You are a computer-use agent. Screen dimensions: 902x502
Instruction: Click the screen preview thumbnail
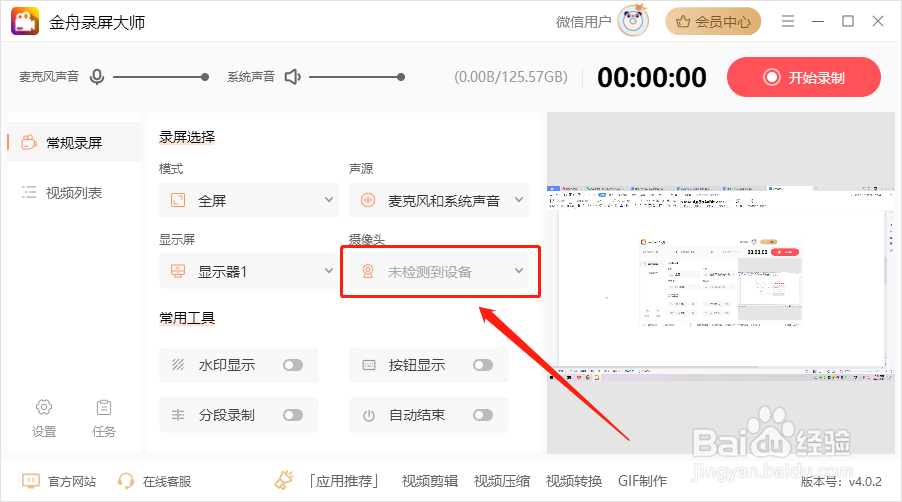721,283
